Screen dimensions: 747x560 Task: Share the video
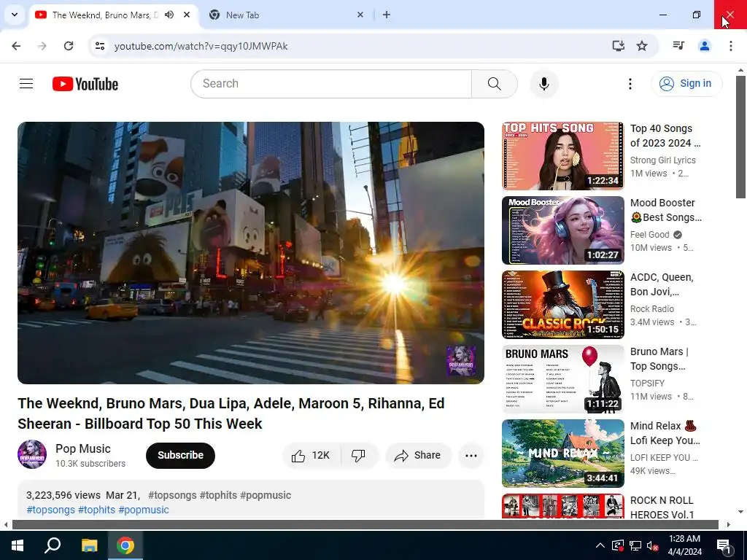[418, 455]
